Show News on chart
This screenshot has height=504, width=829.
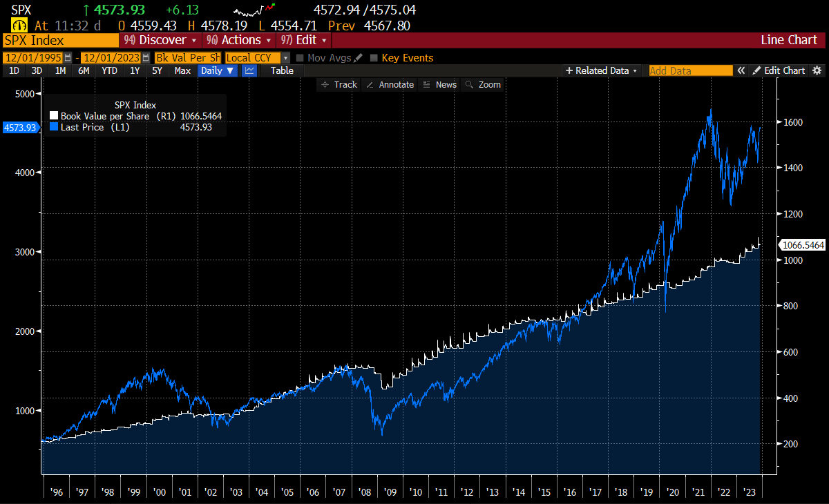(439, 84)
